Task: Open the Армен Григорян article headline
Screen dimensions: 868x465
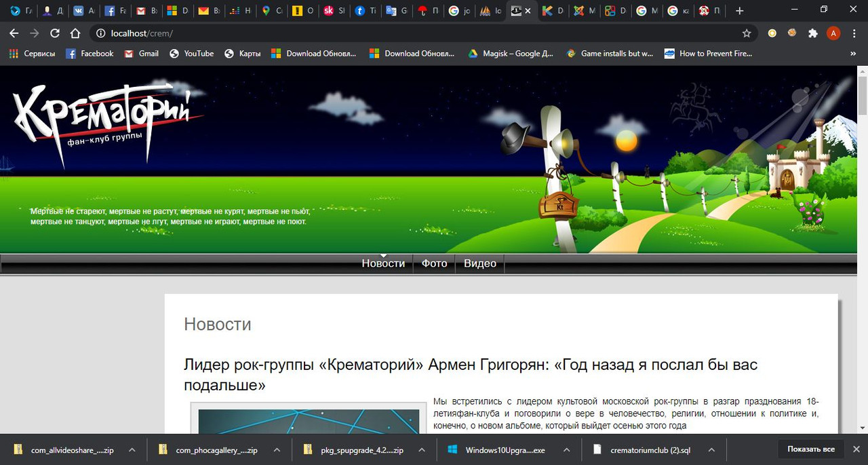Action: 471,374
